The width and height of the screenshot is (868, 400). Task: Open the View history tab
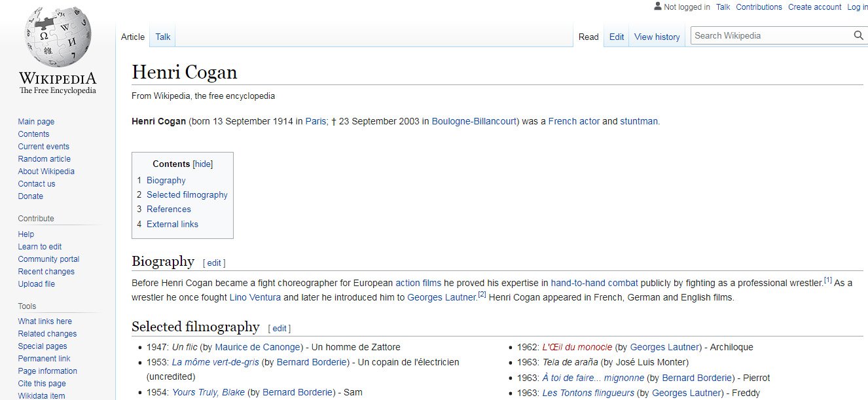pyautogui.click(x=657, y=37)
